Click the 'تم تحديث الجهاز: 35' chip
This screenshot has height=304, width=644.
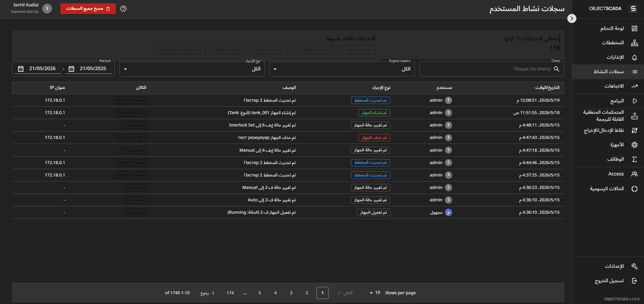tap(312, 50)
